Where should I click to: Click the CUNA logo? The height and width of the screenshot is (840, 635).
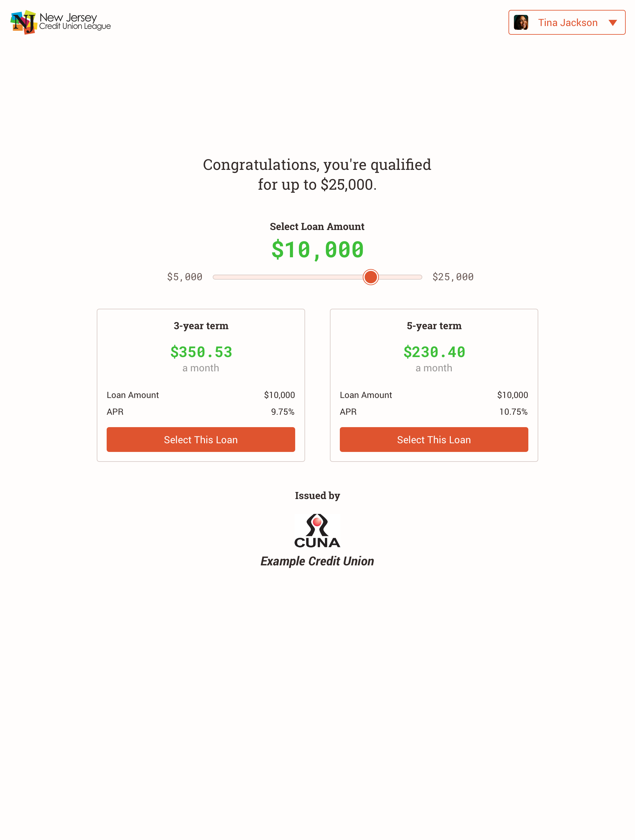pos(317,531)
